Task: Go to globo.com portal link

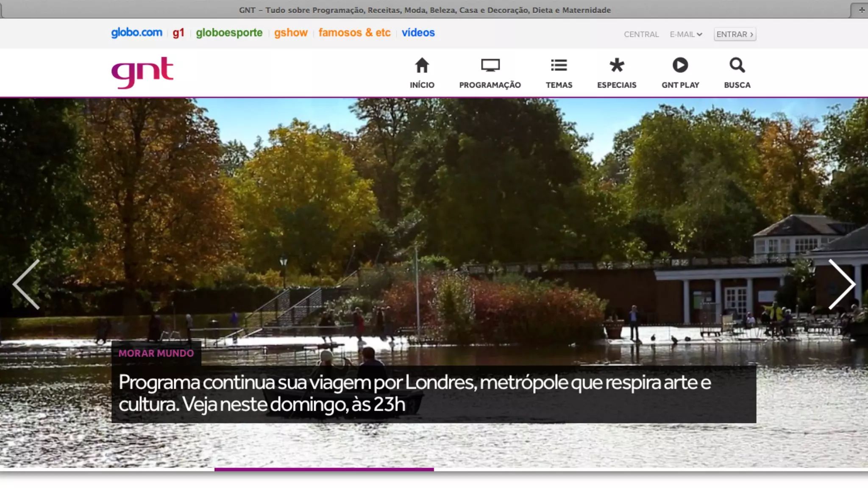Action: [136, 33]
